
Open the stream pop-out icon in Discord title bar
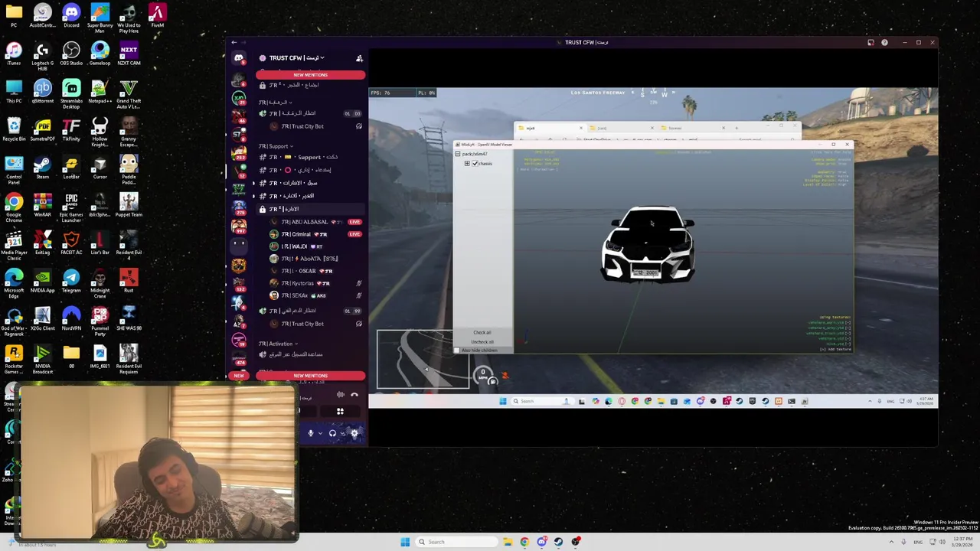click(x=871, y=43)
